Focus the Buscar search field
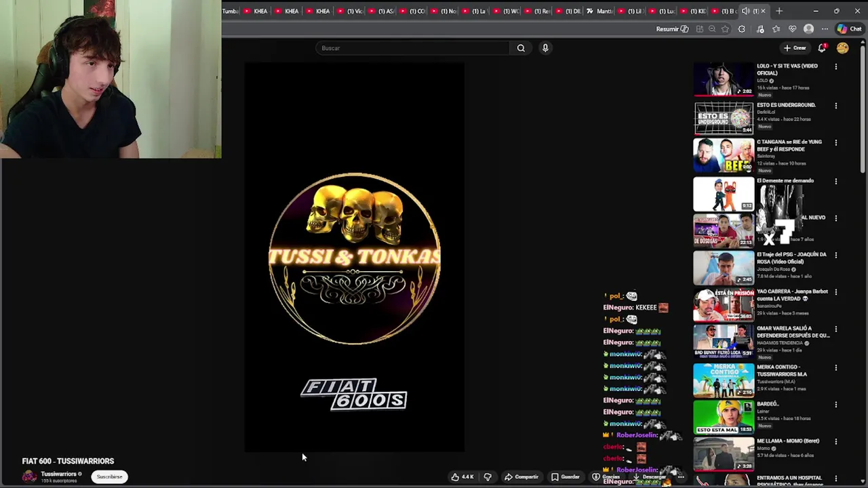 [412, 48]
